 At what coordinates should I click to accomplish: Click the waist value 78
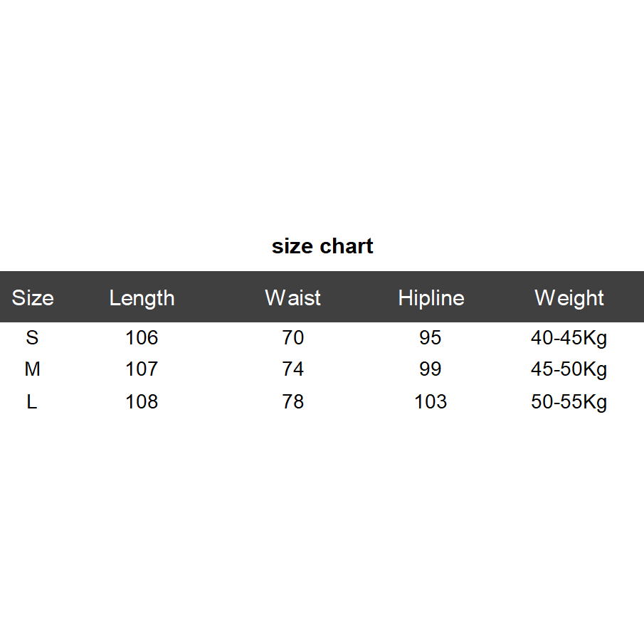pyautogui.click(x=292, y=402)
